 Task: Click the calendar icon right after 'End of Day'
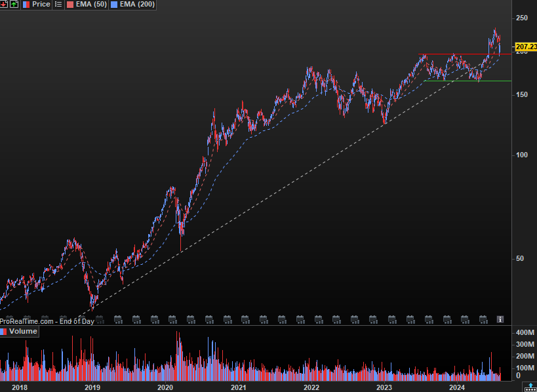click(100, 320)
